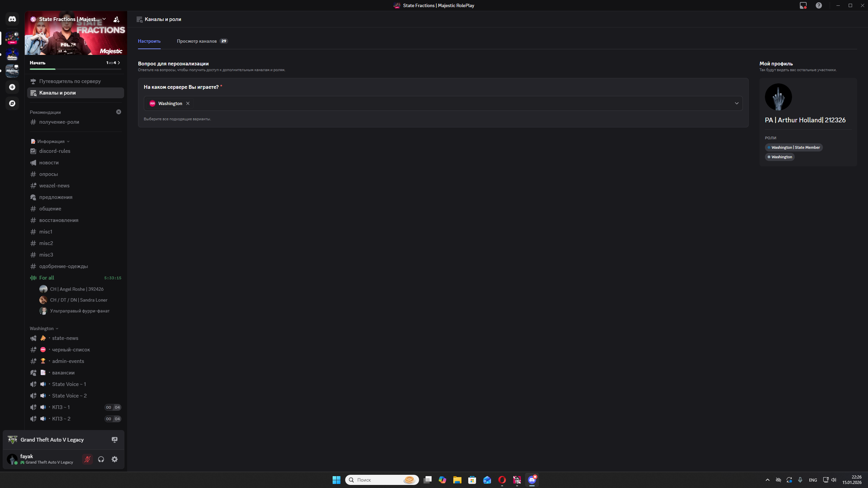
Task: Remove the Washington selection chip
Action: 188,103
